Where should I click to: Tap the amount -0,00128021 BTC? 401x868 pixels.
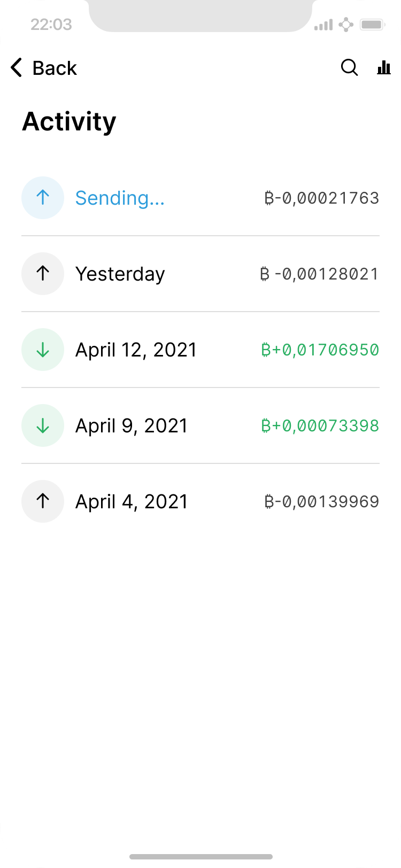click(319, 274)
